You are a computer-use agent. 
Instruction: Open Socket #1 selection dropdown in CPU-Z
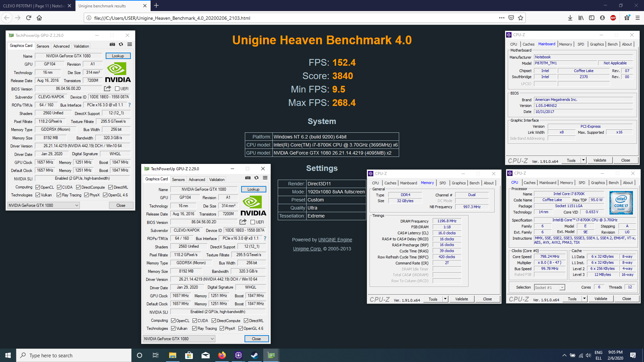tap(549, 288)
